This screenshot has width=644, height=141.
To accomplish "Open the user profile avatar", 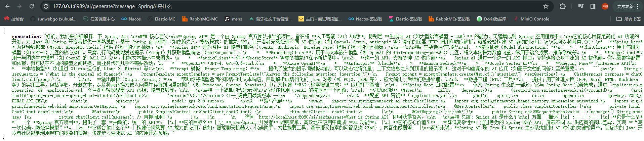I will [605, 6].
